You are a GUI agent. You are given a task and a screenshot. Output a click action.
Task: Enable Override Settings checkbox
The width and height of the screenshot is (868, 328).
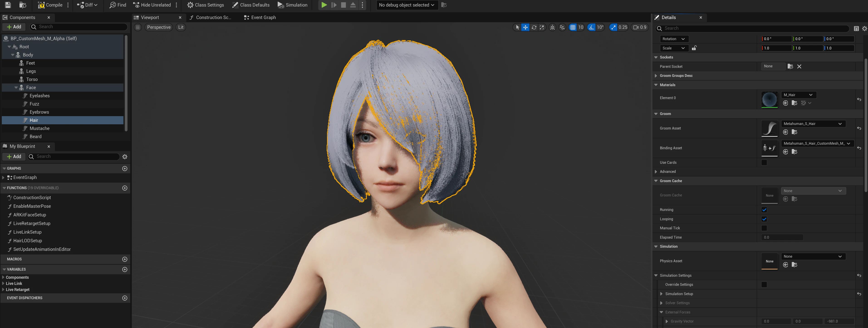click(764, 284)
